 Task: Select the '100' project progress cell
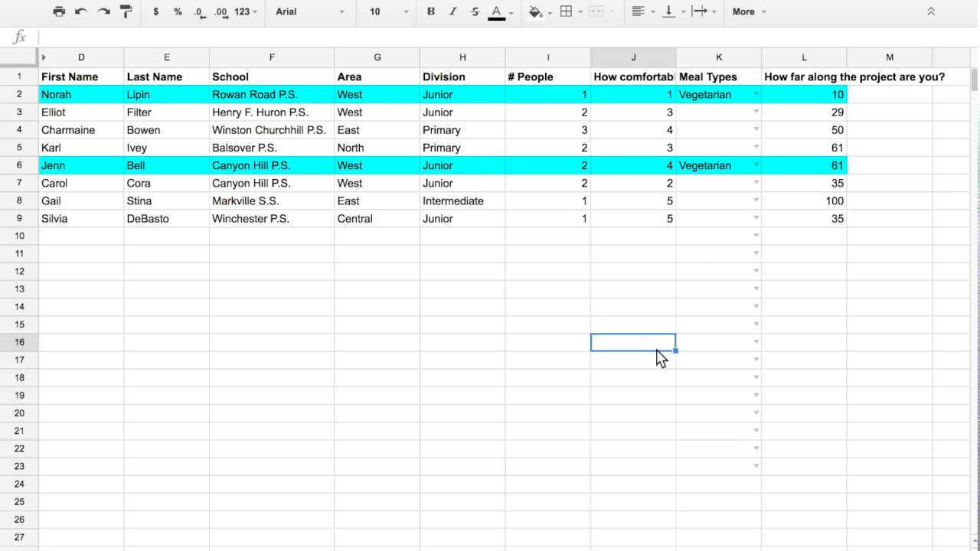click(804, 201)
